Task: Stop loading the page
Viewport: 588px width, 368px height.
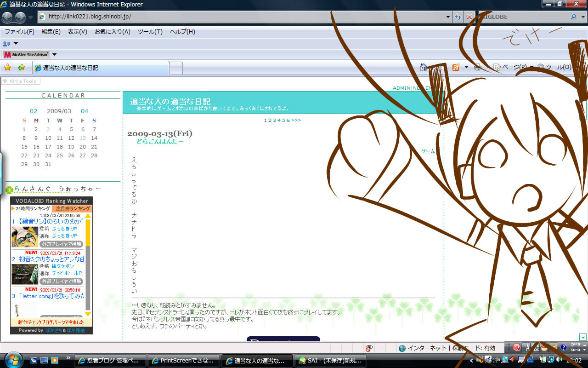Action: (469, 17)
